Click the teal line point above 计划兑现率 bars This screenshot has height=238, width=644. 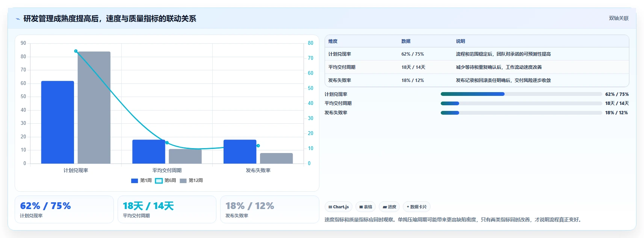[x=76, y=51]
